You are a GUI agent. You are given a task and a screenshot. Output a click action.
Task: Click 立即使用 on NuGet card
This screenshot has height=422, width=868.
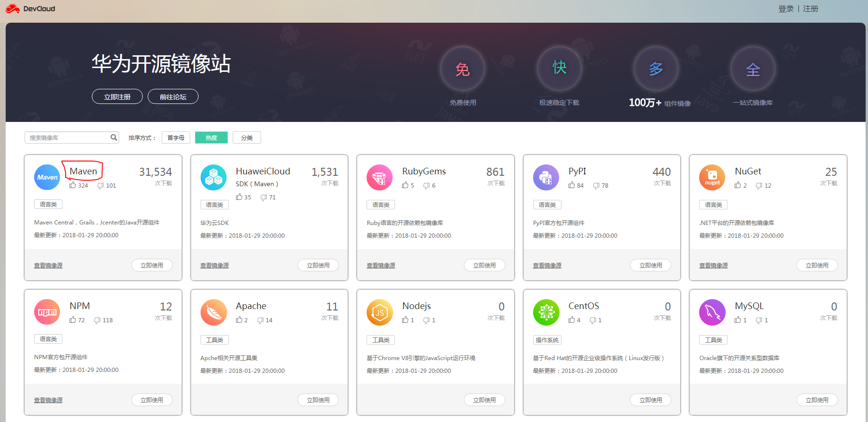coord(817,265)
